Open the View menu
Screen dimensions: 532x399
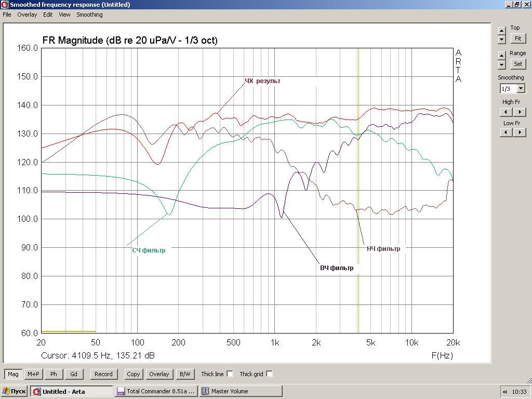point(64,15)
